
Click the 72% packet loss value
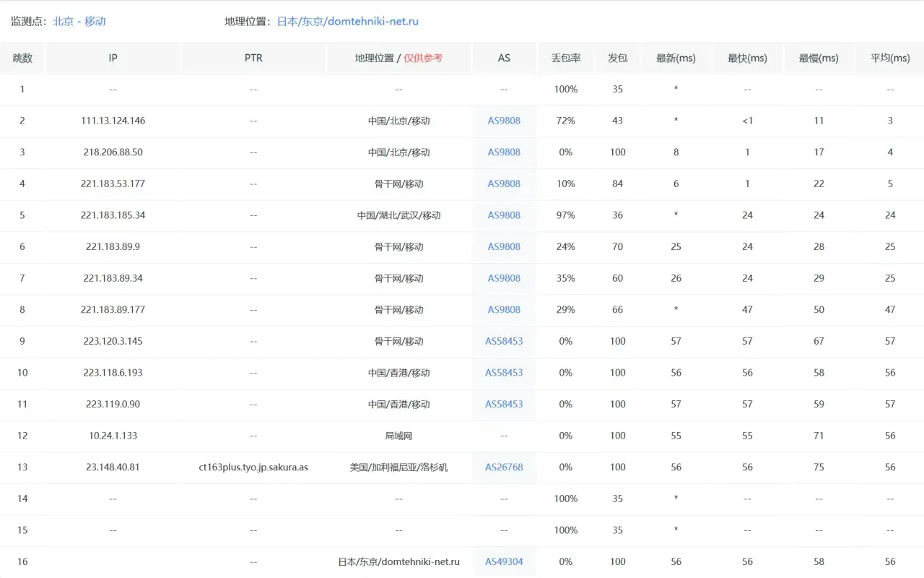pyautogui.click(x=566, y=121)
